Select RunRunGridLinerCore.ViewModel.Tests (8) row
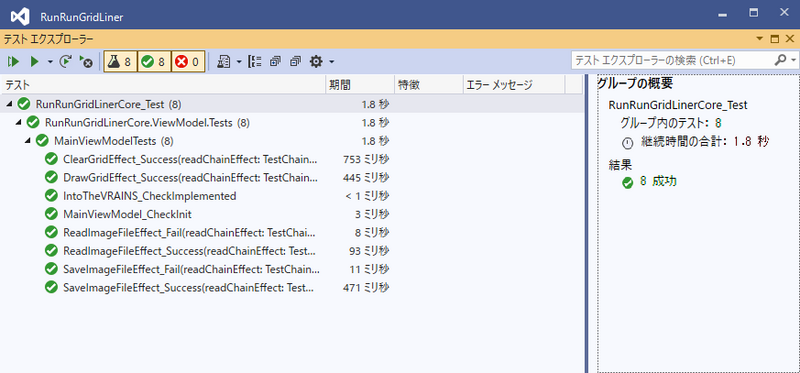 pos(291,122)
